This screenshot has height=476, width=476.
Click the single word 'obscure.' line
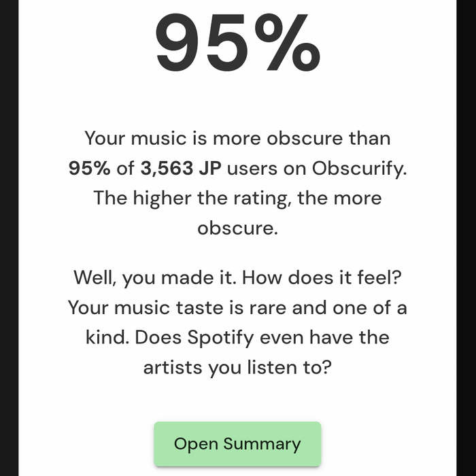[237, 228]
